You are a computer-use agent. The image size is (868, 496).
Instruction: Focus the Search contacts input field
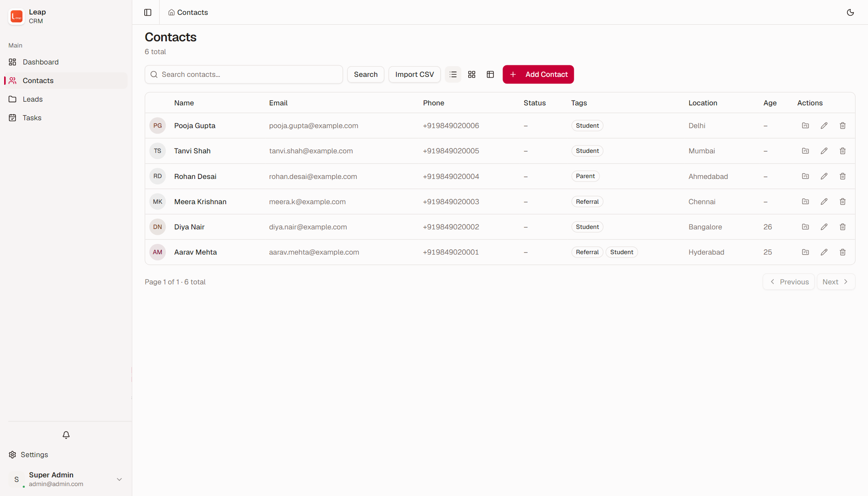[244, 74]
